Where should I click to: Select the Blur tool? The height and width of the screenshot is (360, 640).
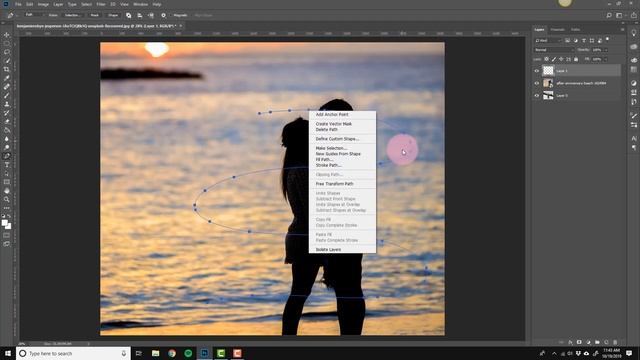(x=7, y=139)
